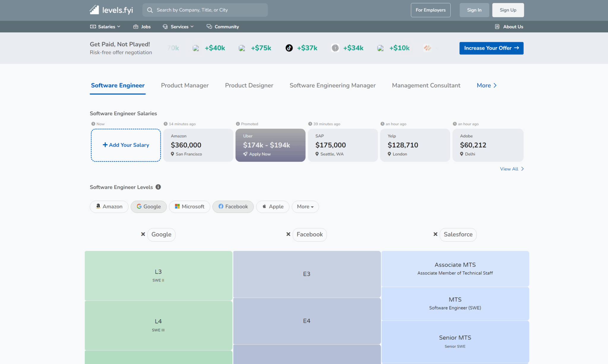Click the levels.fyi logo icon
The width and height of the screenshot is (608, 364).
point(94,10)
